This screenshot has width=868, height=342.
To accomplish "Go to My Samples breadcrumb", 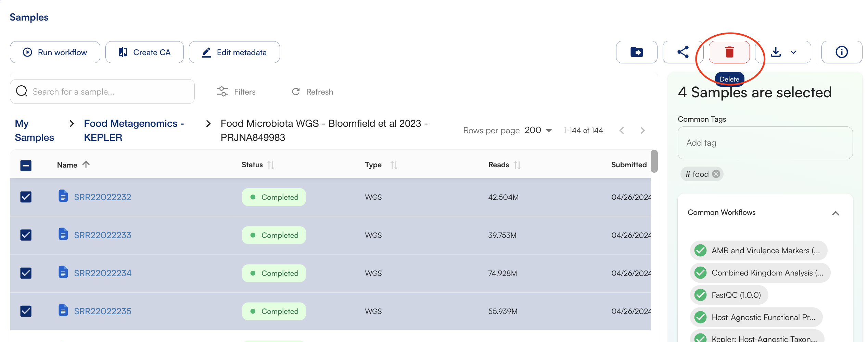I will tap(34, 130).
